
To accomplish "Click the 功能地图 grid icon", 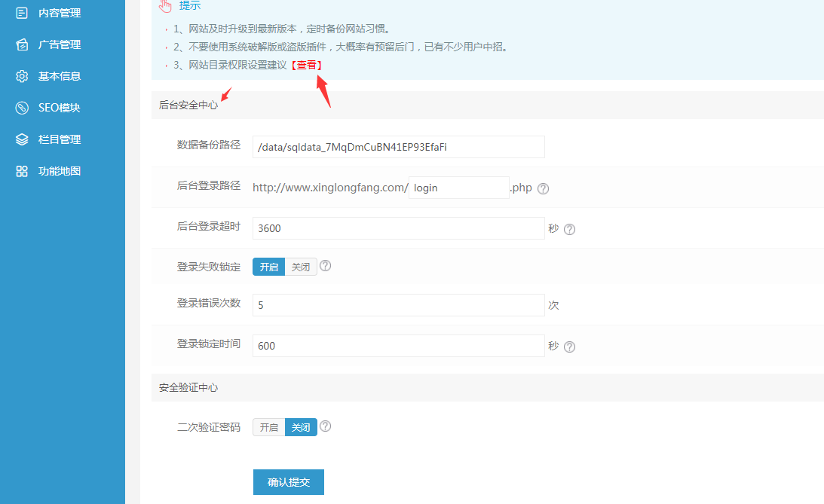I will [22, 171].
